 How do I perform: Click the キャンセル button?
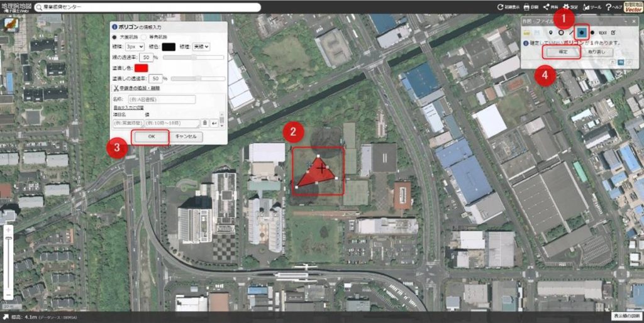[186, 136]
